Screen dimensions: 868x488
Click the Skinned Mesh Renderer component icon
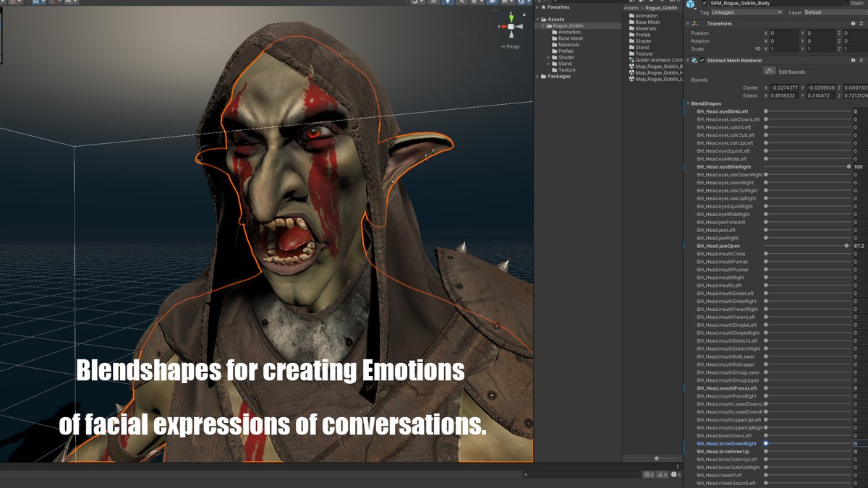point(695,61)
